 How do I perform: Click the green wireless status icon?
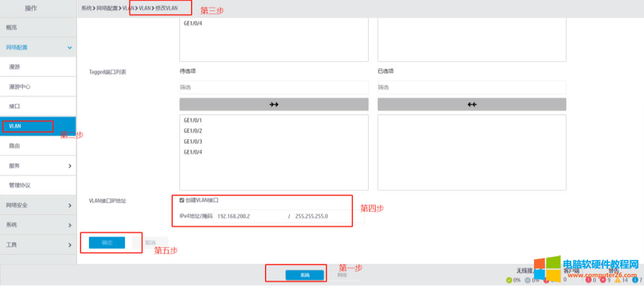(x=509, y=280)
